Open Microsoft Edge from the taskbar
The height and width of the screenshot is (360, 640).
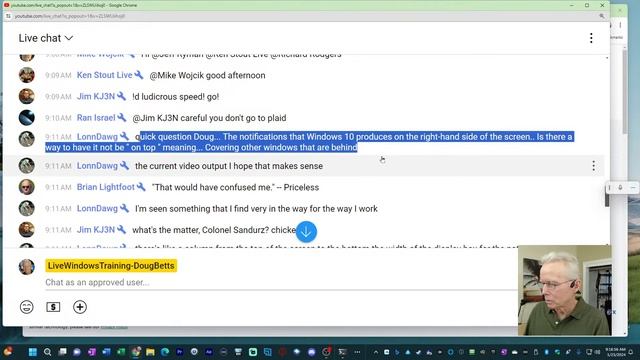tap(165, 352)
